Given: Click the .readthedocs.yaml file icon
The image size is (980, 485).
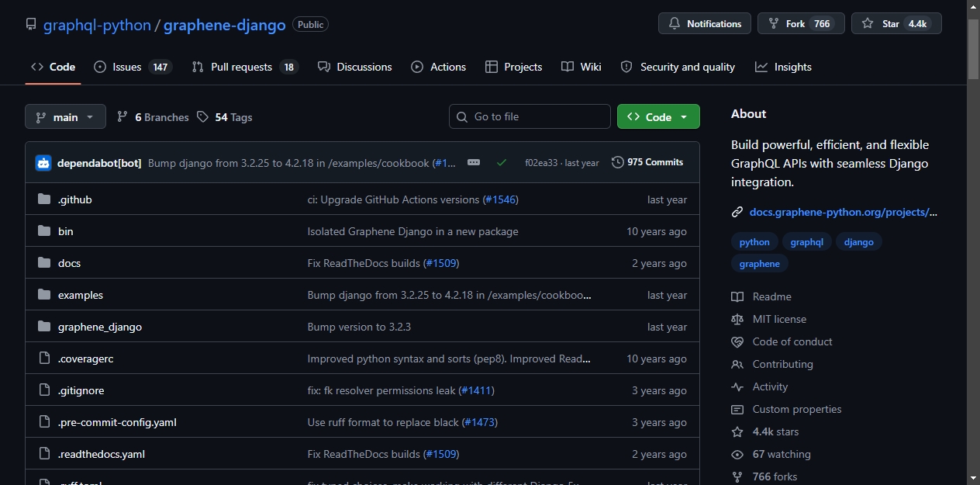Looking at the screenshot, I should (44, 454).
